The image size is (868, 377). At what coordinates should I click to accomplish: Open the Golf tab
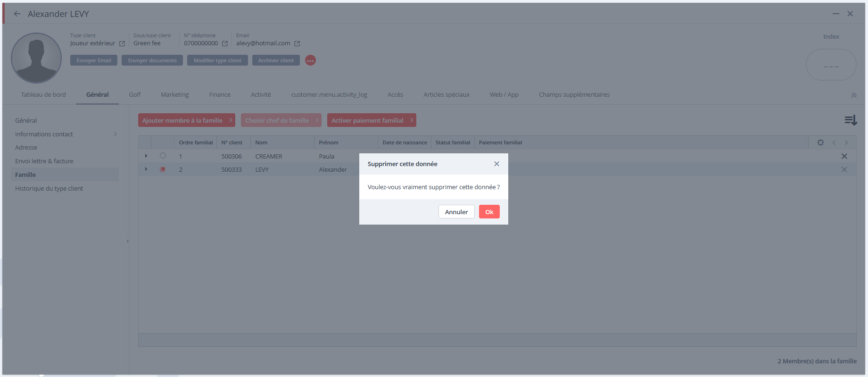click(x=135, y=94)
